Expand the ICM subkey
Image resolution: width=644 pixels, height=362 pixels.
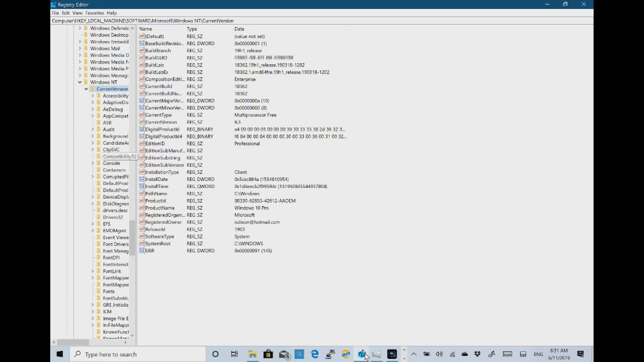tap(93, 312)
